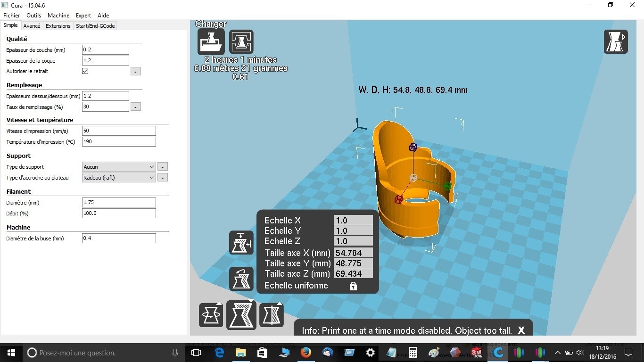The height and width of the screenshot is (362, 644).
Task: Click the Epaisseur de couche field
Action: (106, 50)
